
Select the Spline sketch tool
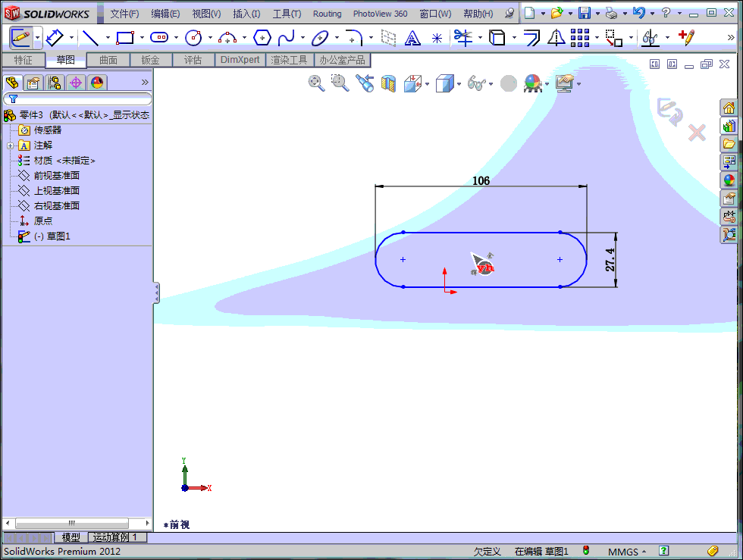click(287, 37)
